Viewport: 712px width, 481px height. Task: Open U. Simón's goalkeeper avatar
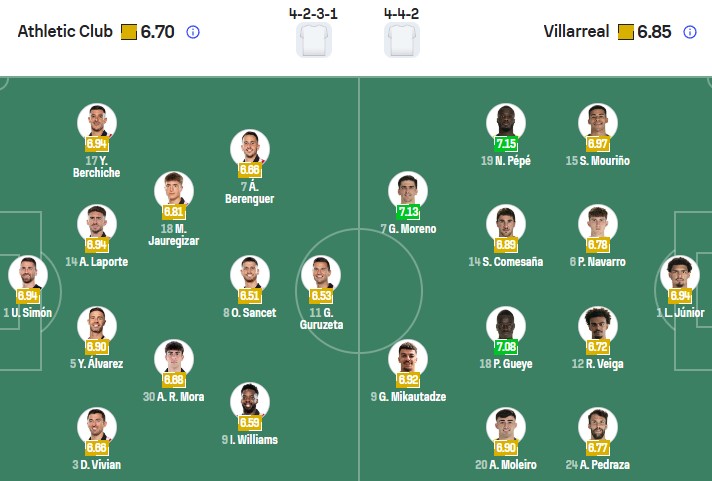point(27,275)
